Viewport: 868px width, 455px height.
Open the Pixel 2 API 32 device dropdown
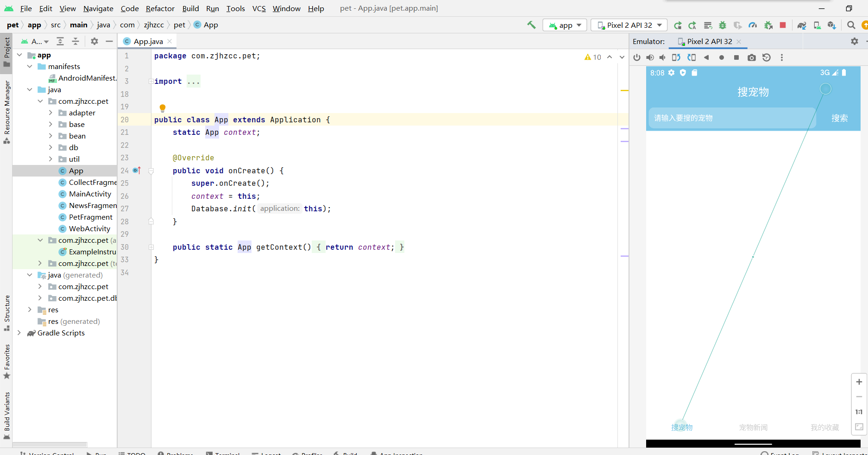pyautogui.click(x=629, y=25)
